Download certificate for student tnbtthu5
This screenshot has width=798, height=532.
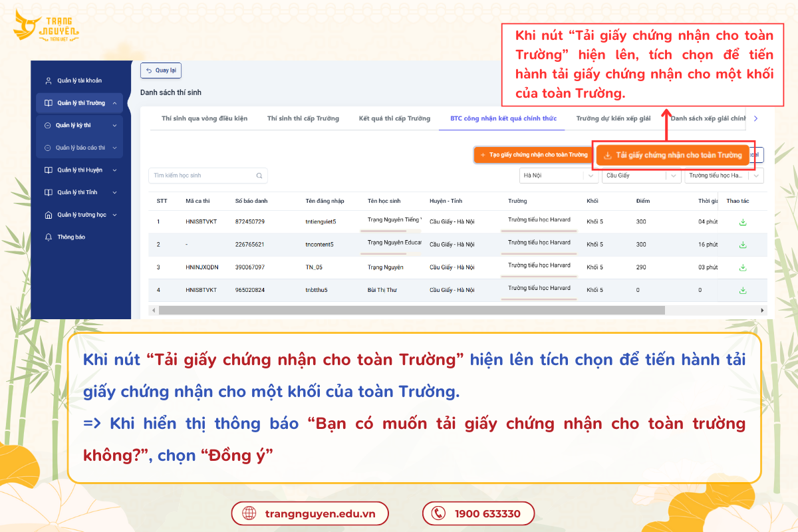(x=743, y=290)
